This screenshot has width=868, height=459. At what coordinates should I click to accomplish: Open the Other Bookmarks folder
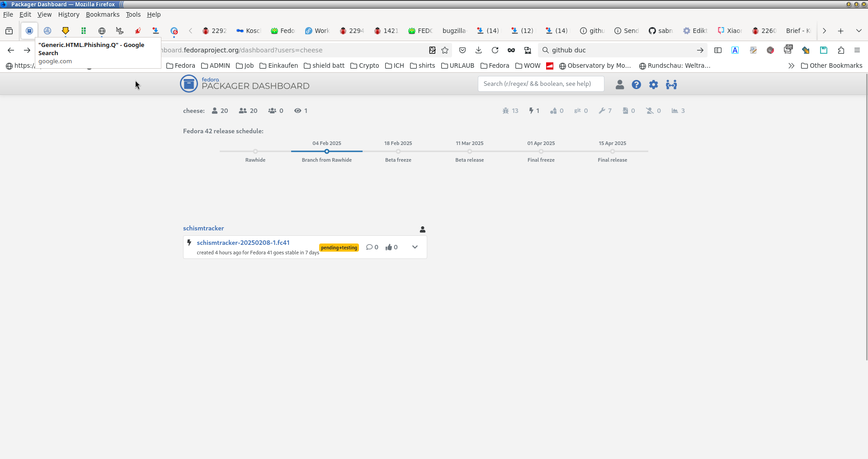831,66
